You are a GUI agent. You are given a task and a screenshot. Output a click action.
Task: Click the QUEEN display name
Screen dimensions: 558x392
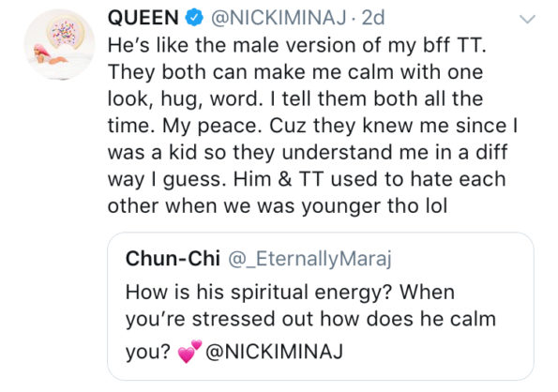tap(143, 18)
